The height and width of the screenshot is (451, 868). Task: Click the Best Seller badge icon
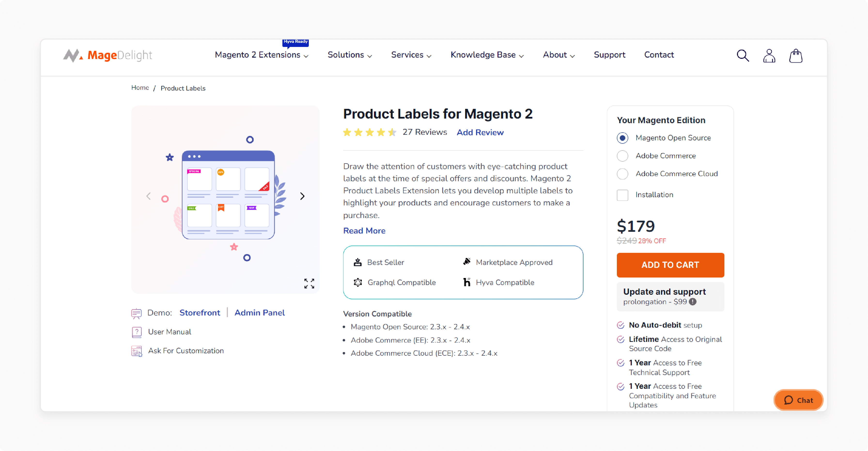357,262
